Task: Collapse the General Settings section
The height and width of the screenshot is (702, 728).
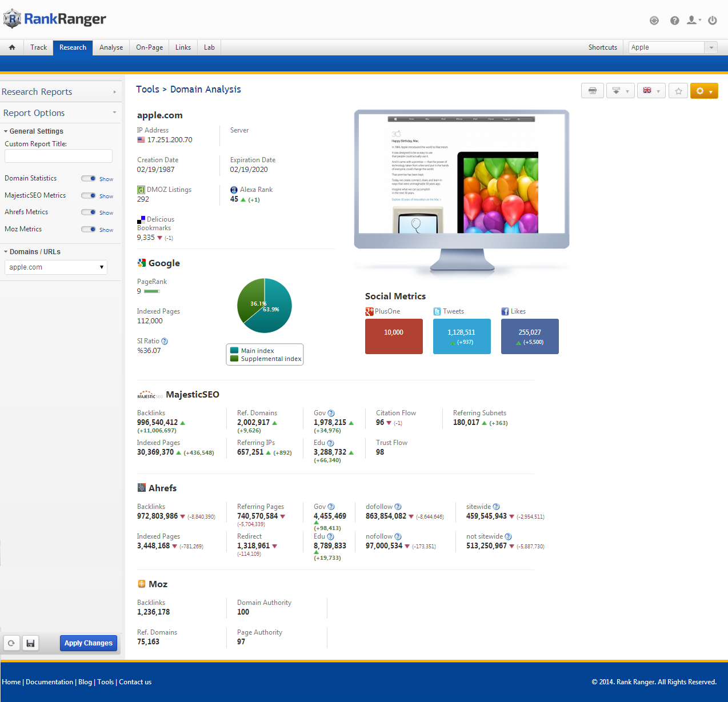Action: pos(34,131)
